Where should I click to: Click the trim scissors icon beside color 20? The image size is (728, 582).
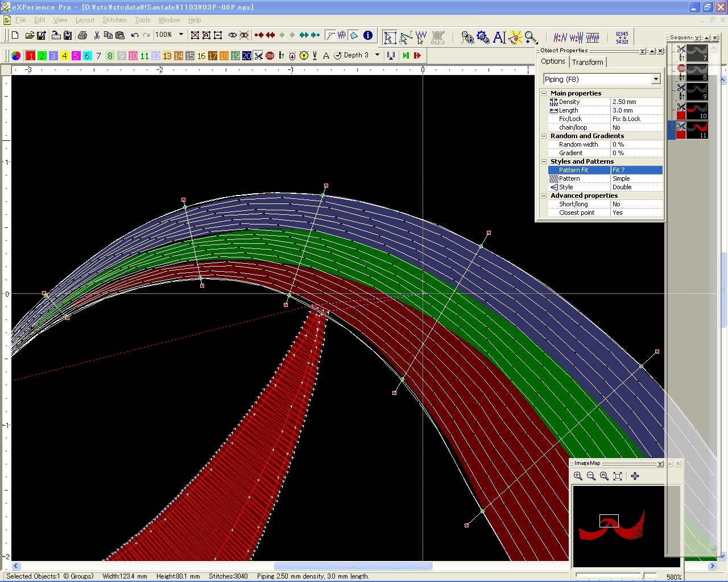point(259,56)
